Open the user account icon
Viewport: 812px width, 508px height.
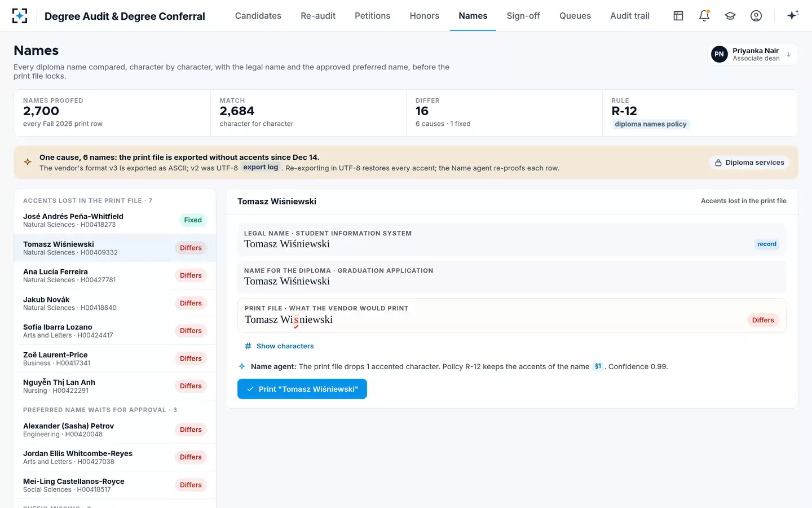[x=756, y=16]
